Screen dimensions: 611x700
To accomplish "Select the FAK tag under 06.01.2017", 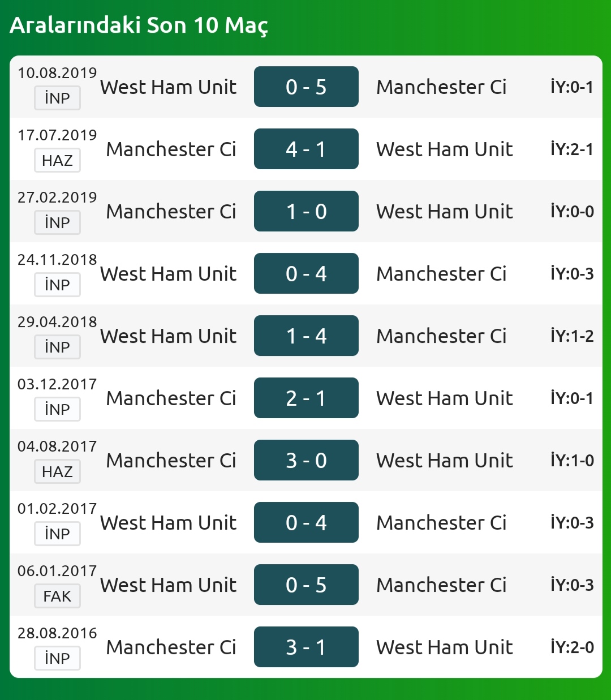I will point(57,596).
